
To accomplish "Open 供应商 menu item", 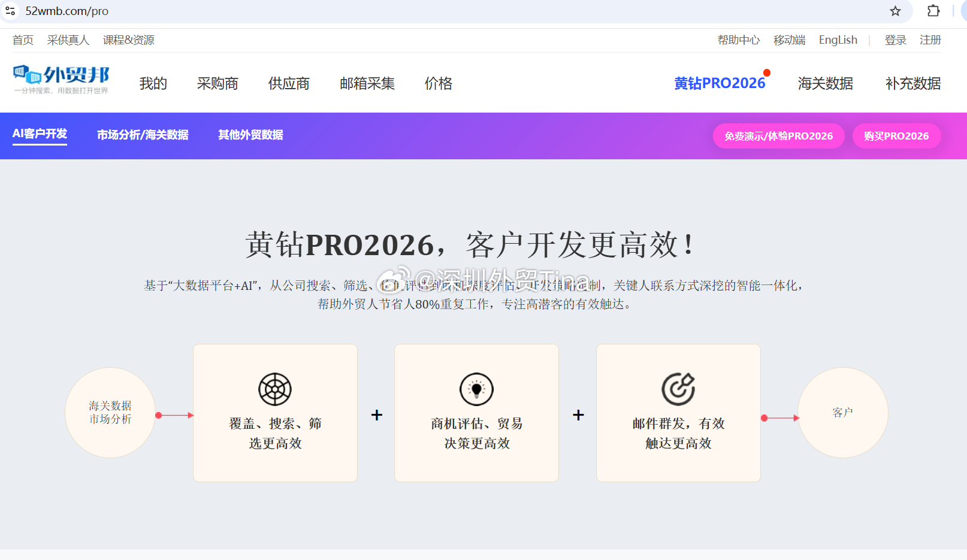I will click(289, 83).
